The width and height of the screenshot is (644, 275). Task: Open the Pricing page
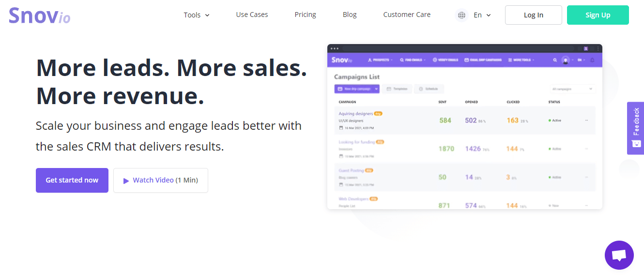tap(305, 15)
